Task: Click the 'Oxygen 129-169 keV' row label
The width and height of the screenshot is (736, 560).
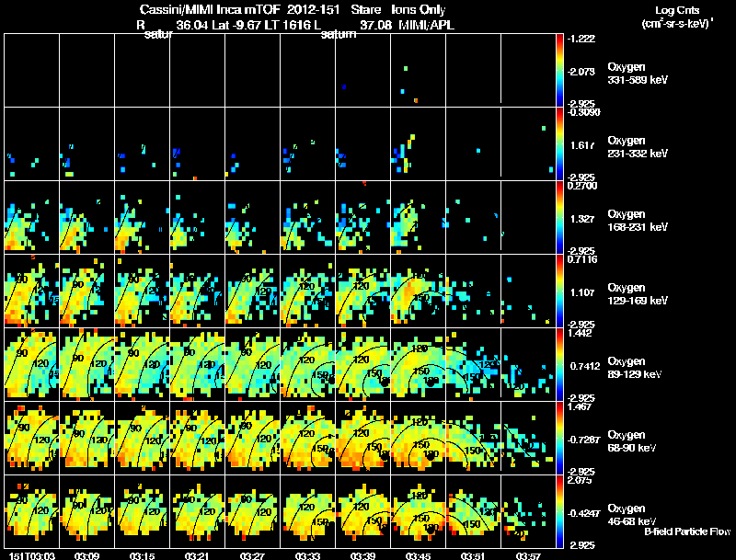Action: coord(638,294)
